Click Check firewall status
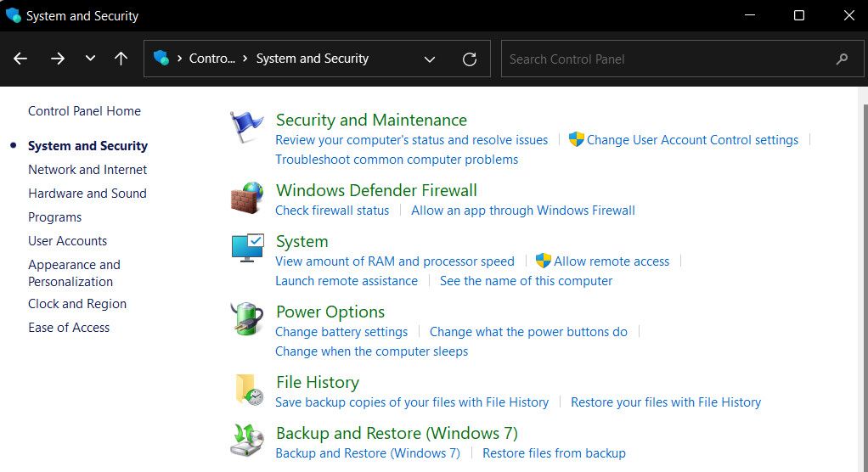 click(332, 211)
